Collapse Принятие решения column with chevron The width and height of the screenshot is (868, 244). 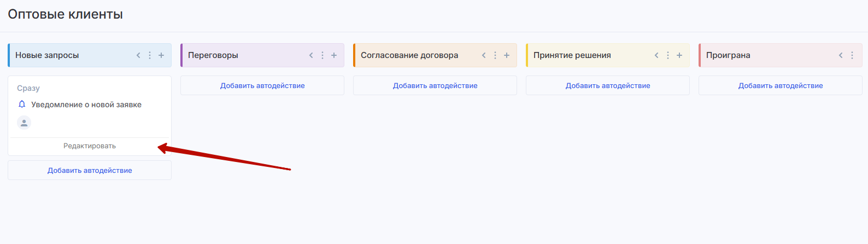(x=656, y=55)
